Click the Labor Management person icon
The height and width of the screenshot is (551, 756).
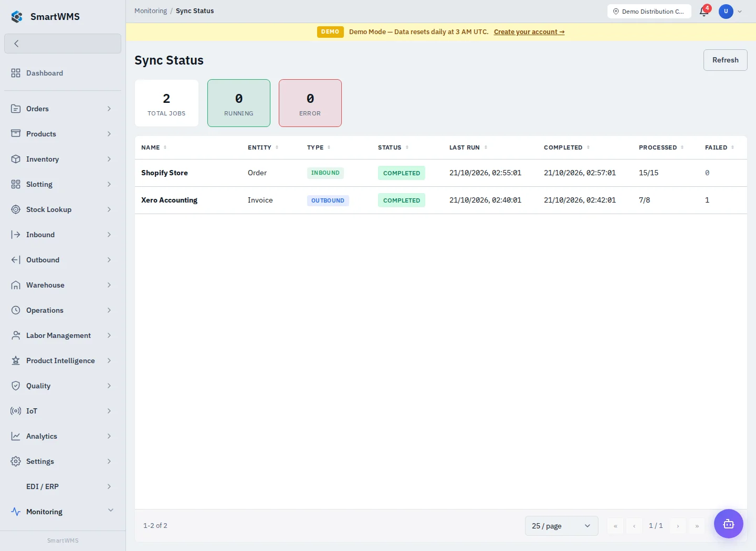point(16,335)
